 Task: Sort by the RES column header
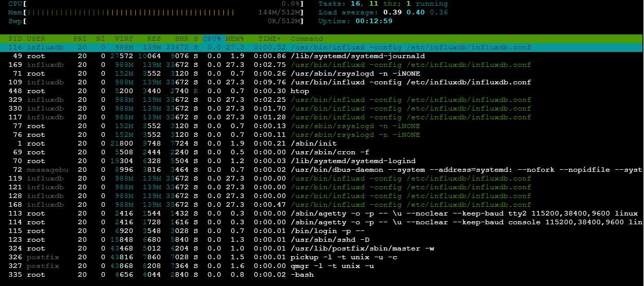tap(154, 39)
